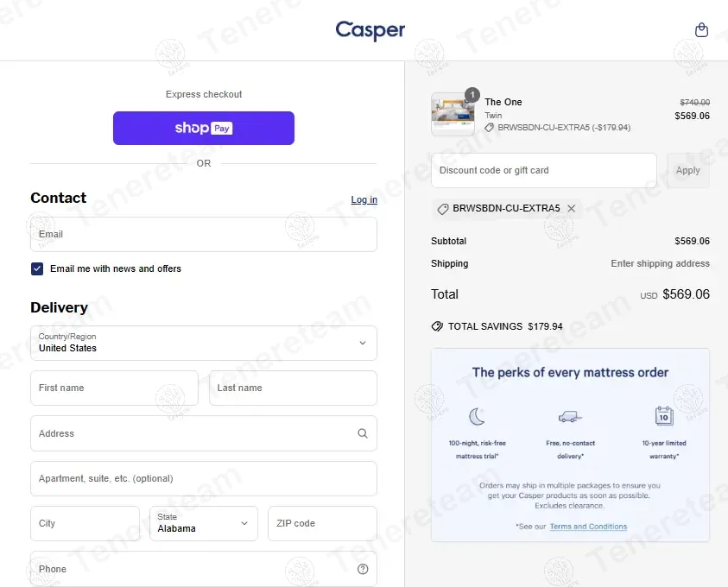728x587 pixels.
Task: Click the discount tag icon next to Total Savings
Action: pyautogui.click(x=437, y=326)
